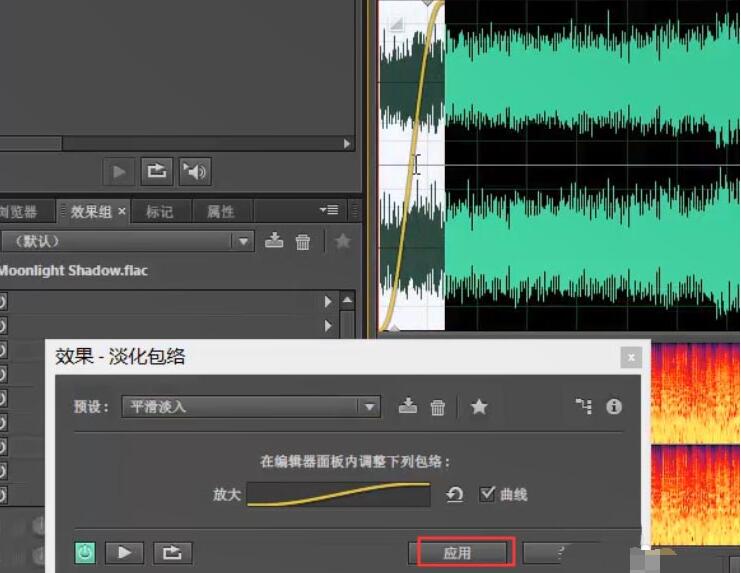
Task: Toggle loop in Fade Envelope dialog
Action: 172,552
